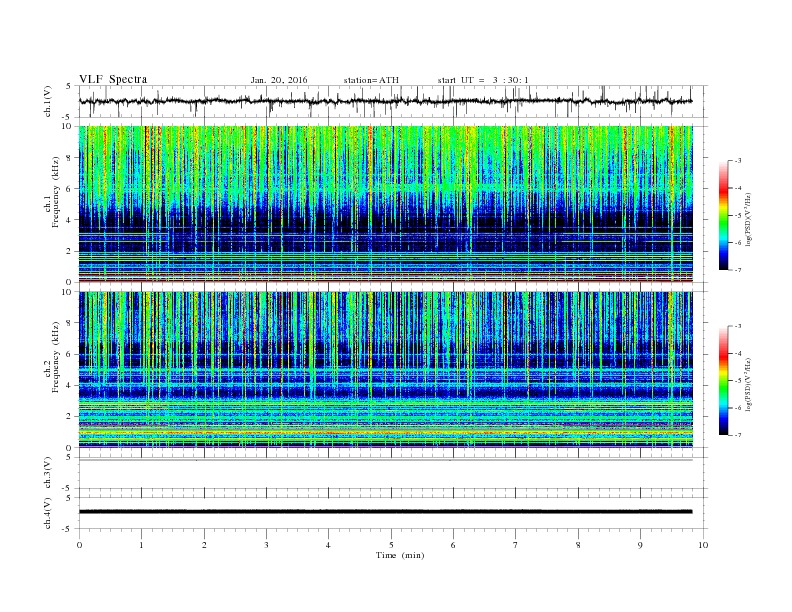Select the 'Jan. 20, 2016' date label
792x612 pixels.
coord(279,80)
